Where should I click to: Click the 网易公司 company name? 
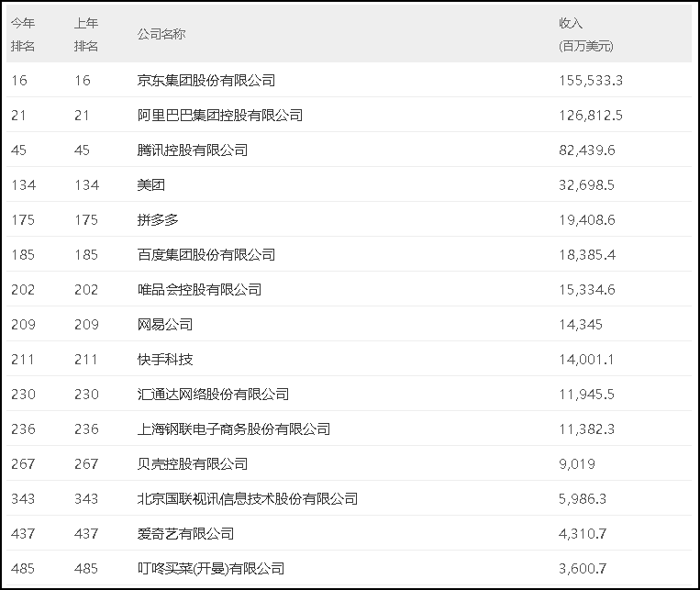point(165,324)
